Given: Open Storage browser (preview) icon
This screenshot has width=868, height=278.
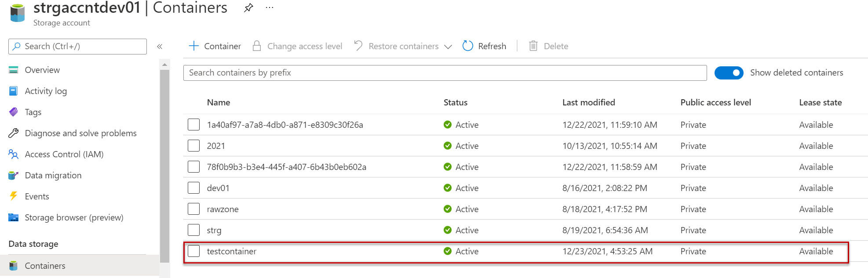Looking at the screenshot, I should tap(14, 217).
